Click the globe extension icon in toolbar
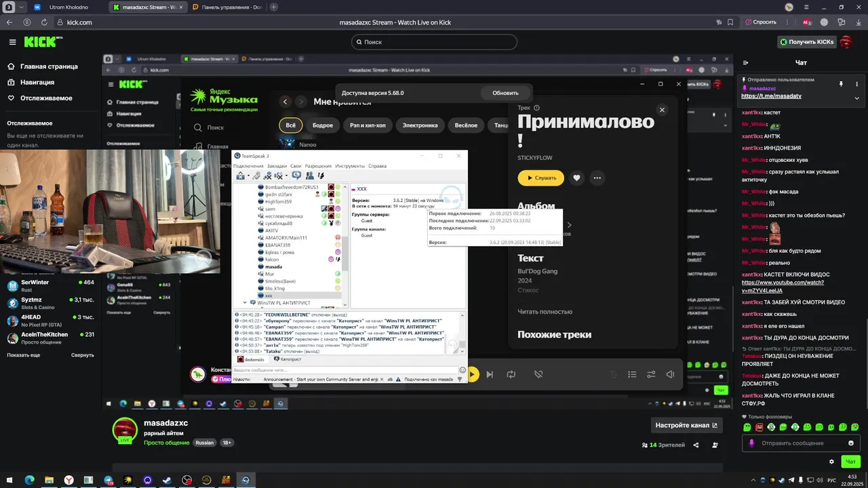 pyautogui.click(x=825, y=22)
